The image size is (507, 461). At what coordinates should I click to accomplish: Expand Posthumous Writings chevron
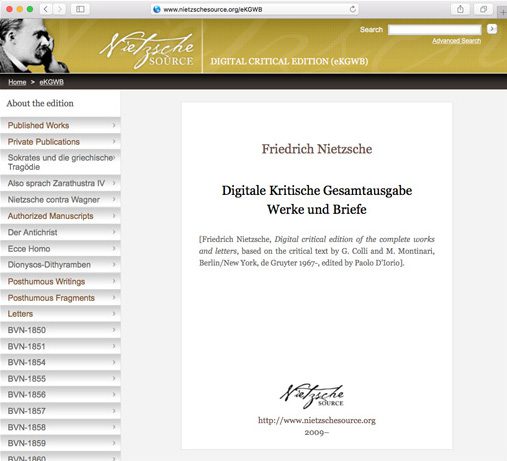(x=114, y=281)
